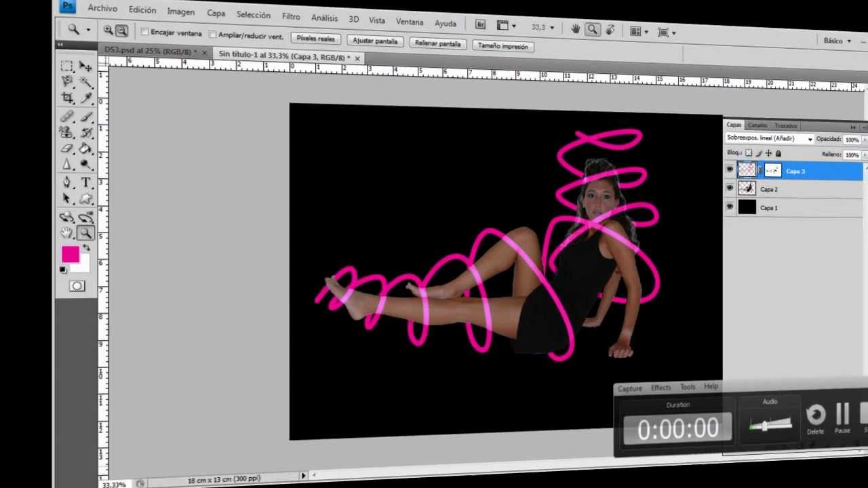Click the Rotate View tool in application bar
The height and width of the screenshot is (488, 868).
[x=610, y=30]
